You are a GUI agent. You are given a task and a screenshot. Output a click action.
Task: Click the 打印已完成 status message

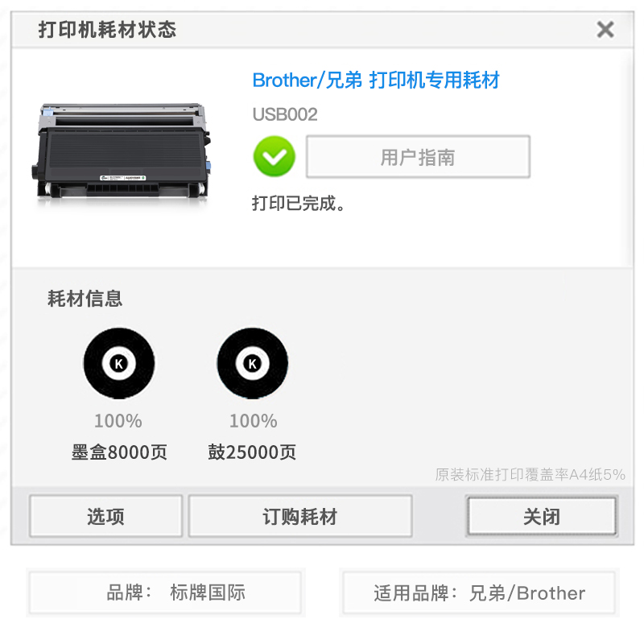(298, 204)
